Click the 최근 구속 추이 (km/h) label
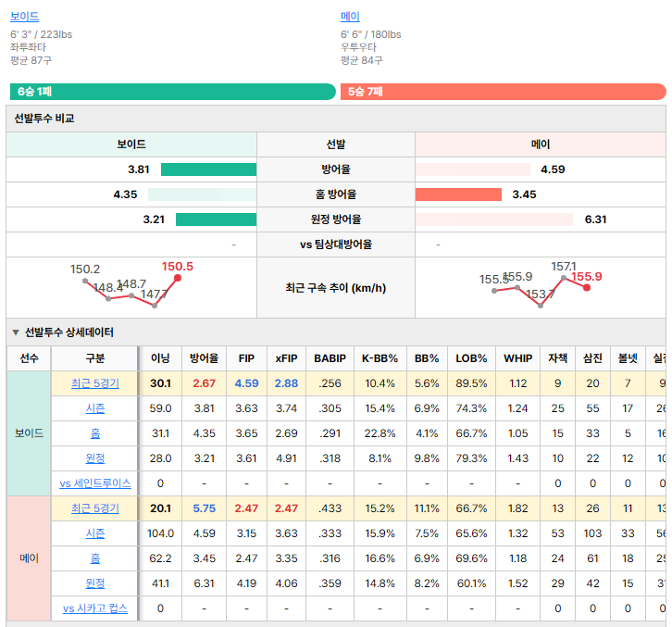672x627 pixels. tap(336, 288)
